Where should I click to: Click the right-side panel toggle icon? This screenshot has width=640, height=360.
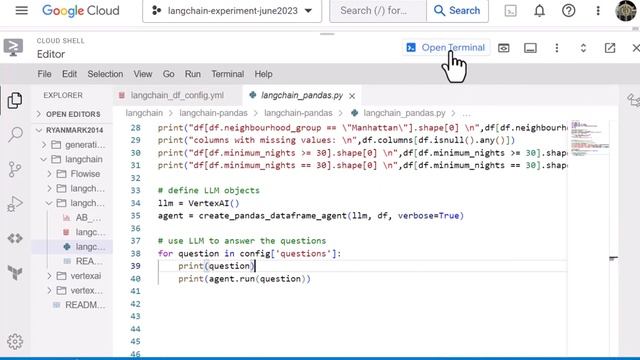[633, 100]
